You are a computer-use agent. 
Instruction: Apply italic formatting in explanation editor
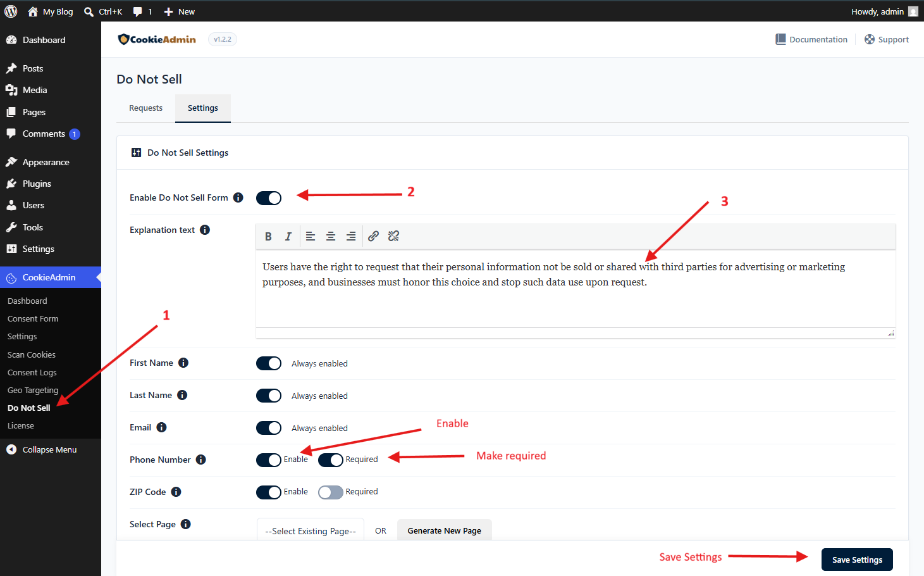point(288,236)
